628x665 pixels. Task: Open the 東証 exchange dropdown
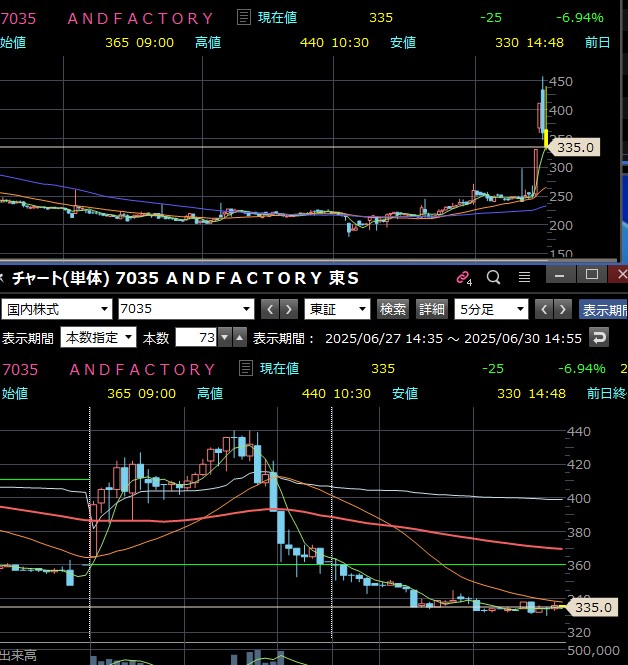click(338, 309)
